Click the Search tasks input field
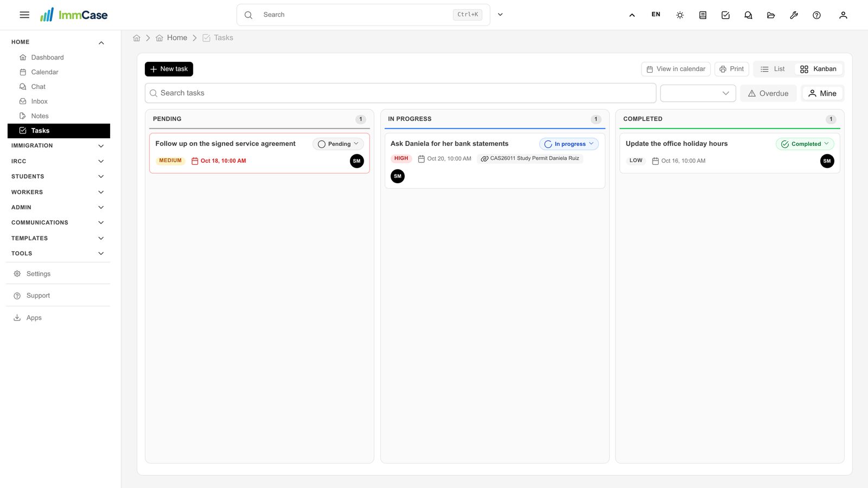The image size is (868, 488). [x=400, y=93]
